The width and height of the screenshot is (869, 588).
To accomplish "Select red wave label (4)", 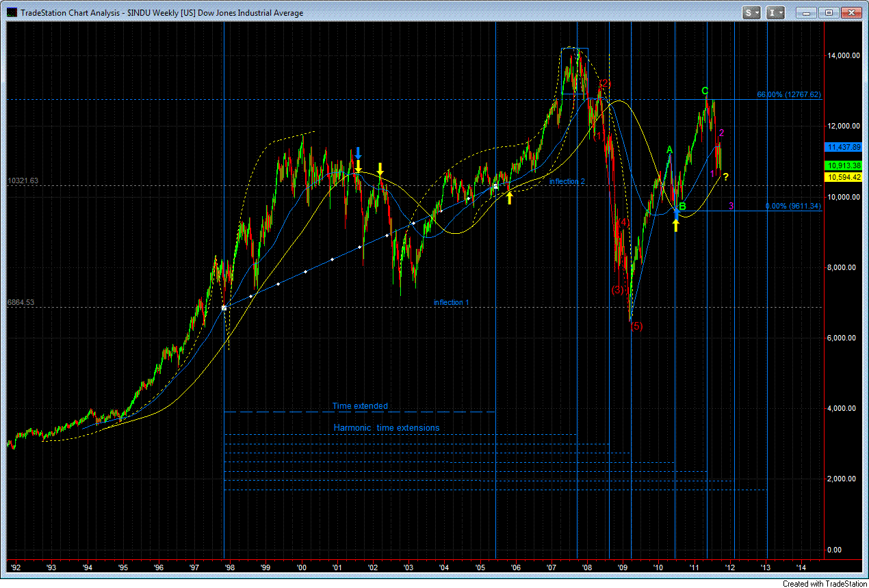I will (623, 222).
